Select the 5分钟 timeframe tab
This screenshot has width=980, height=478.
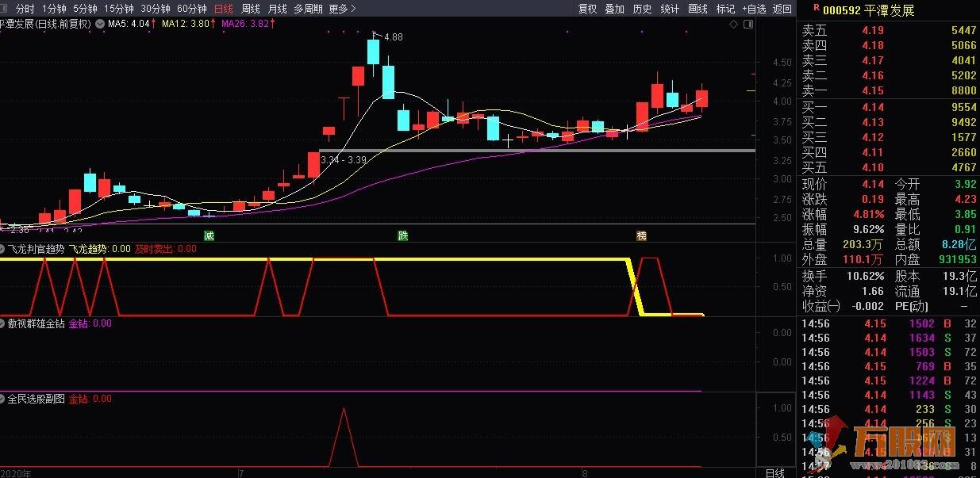(85, 9)
